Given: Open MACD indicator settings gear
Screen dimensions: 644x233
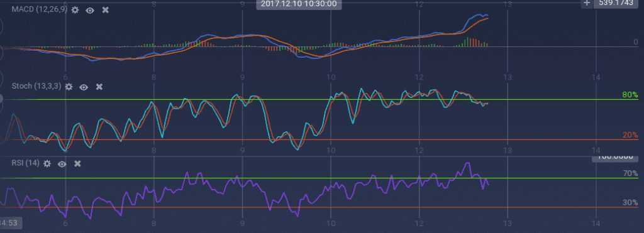Looking at the screenshot, I should 75,10.
